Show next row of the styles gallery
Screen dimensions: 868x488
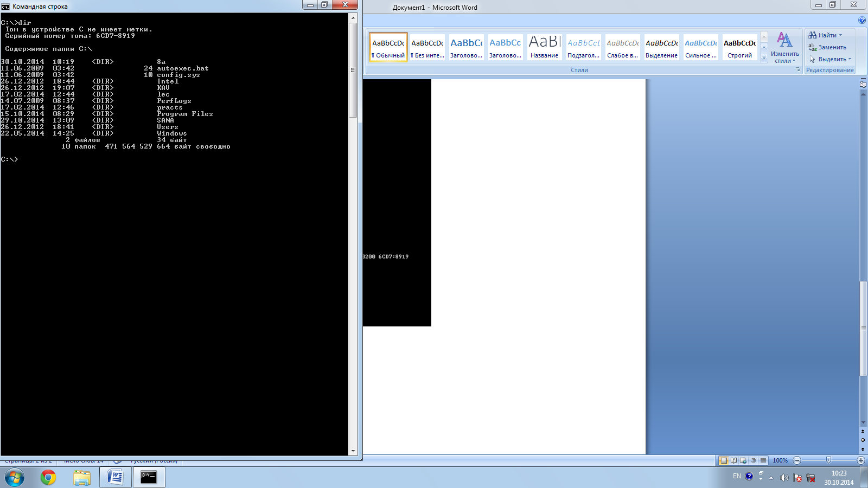pos(764,48)
